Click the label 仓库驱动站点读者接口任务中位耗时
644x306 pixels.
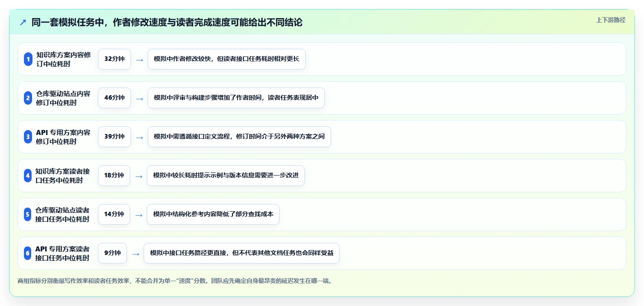point(63,214)
